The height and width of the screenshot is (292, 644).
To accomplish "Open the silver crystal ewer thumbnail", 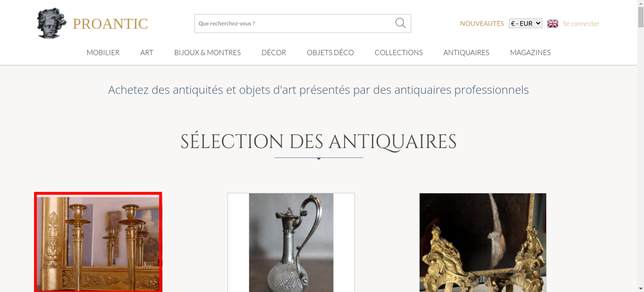I will click(x=291, y=242).
